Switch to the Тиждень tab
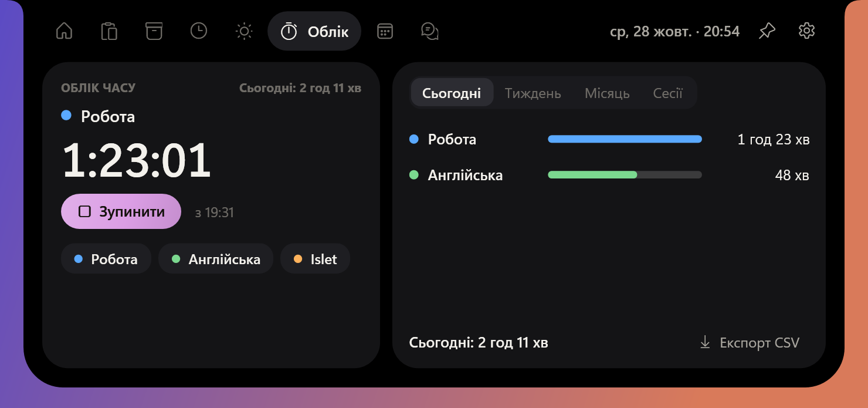 click(x=533, y=93)
